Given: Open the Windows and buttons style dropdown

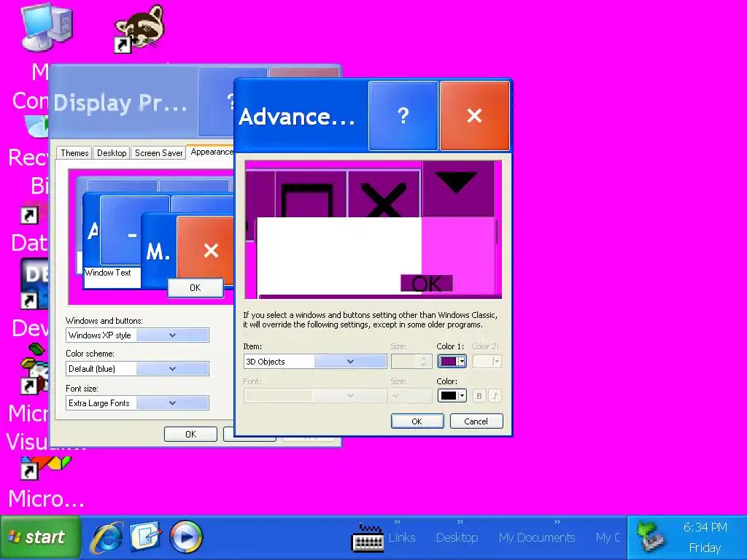Looking at the screenshot, I should coord(137,335).
